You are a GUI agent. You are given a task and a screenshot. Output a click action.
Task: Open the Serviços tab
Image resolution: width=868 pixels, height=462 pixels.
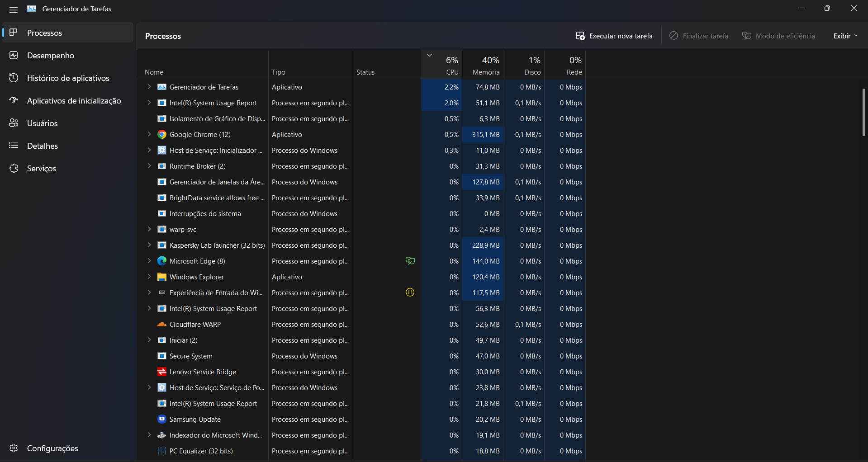[68, 168]
